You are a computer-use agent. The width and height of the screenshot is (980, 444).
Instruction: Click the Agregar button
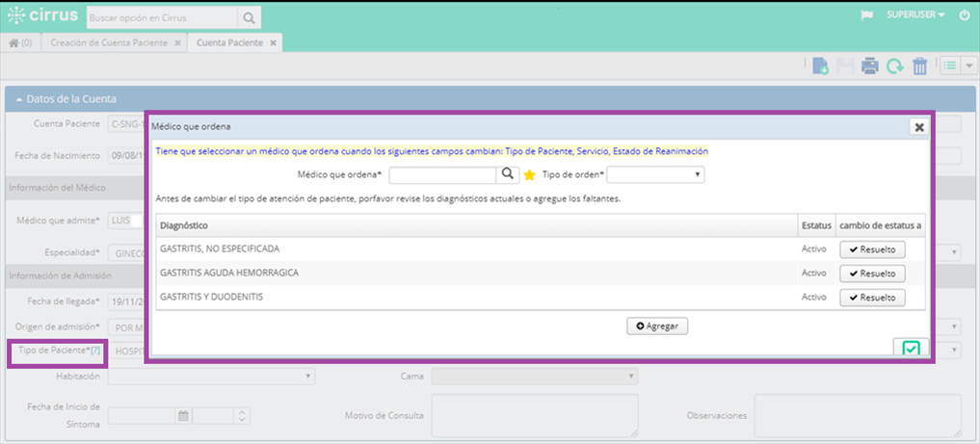[x=657, y=326]
